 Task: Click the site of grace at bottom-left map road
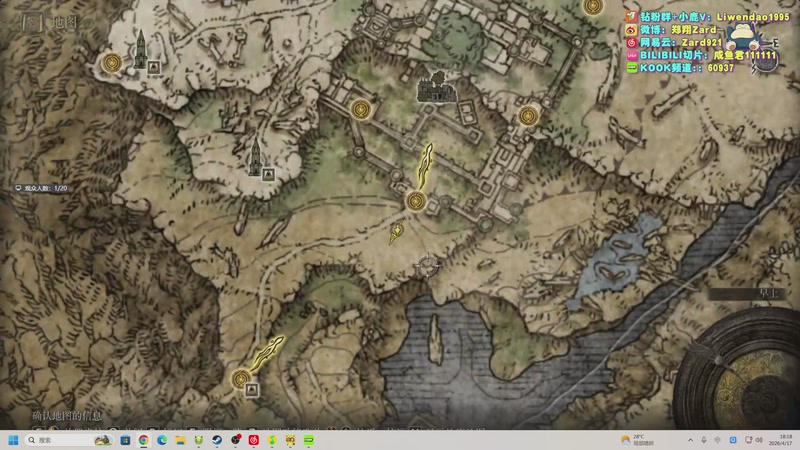[241, 379]
